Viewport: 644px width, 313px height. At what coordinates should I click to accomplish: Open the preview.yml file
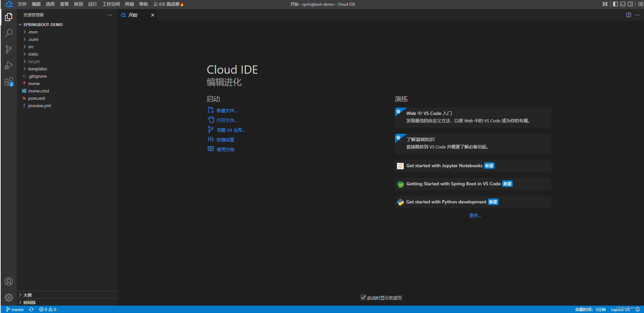click(x=67, y=106)
